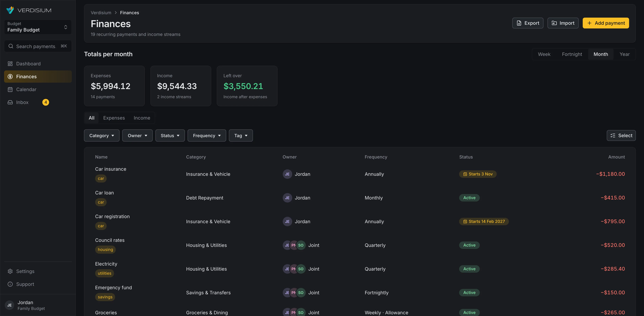Open the Status filter dropdown

coord(170,135)
